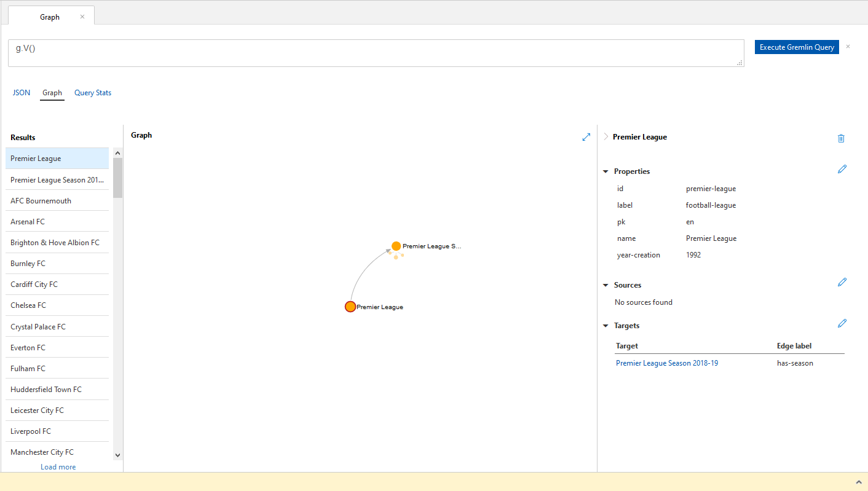Select Premier League in results list
Viewport: 868px width, 491px height.
click(57, 159)
